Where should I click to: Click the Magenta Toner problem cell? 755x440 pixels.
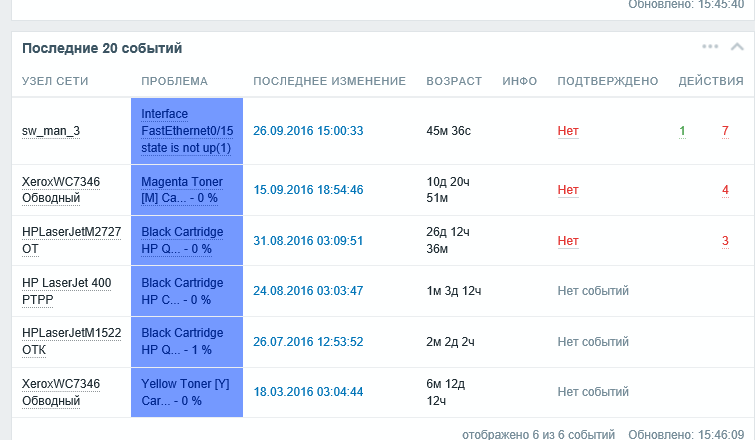coord(186,190)
